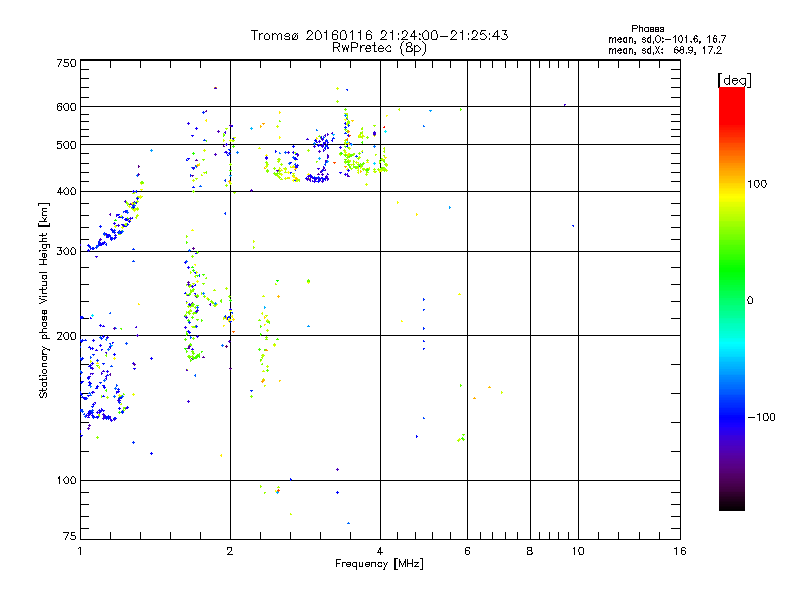Image resolution: width=800 pixels, height=600 pixels.
Task: Click the y-axis label '200'
Action: [x=66, y=336]
